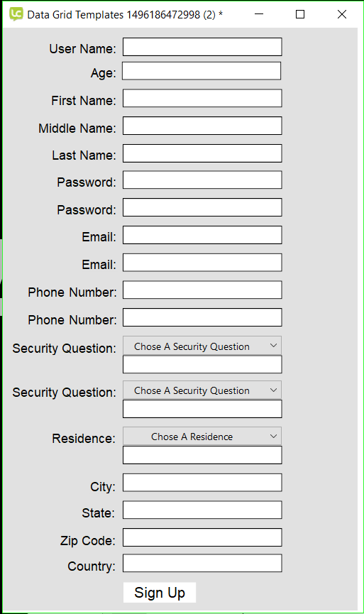Click the LiveCode app icon in title bar
Viewport: 364px width, 614px height.
(16, 14)
